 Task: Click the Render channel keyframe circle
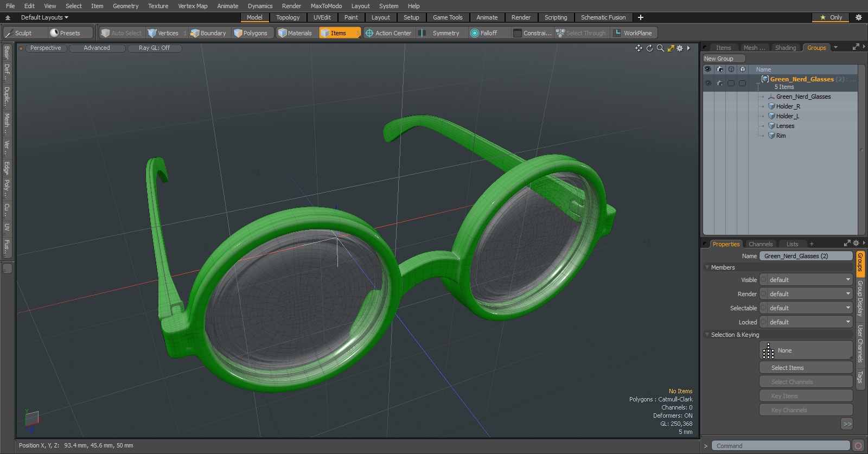(x=764, y=294)
